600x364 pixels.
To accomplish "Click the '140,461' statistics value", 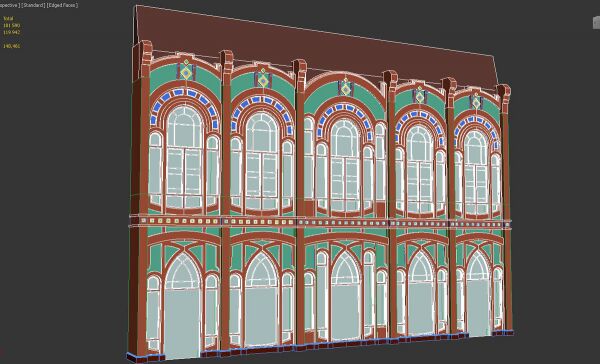I will tap(12, 46).
